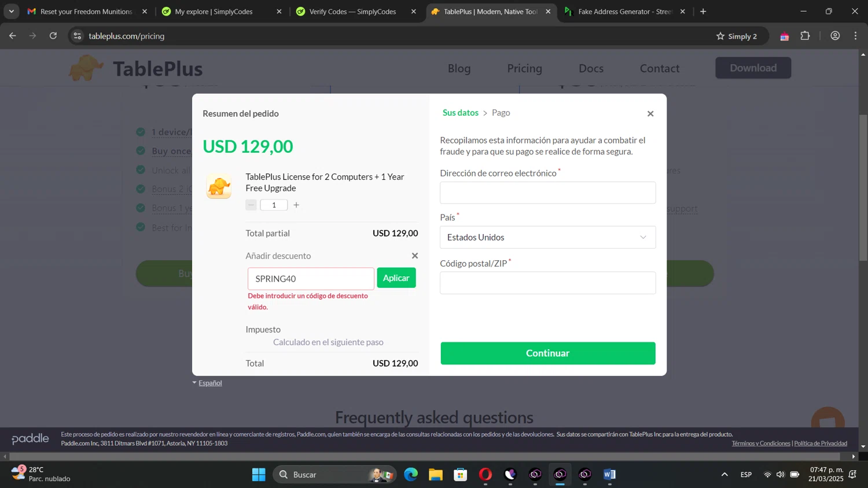The height and width of the screenshot is (488, 868).
Task: Open the notifications bell icon
Action: [x=853, y=475]
